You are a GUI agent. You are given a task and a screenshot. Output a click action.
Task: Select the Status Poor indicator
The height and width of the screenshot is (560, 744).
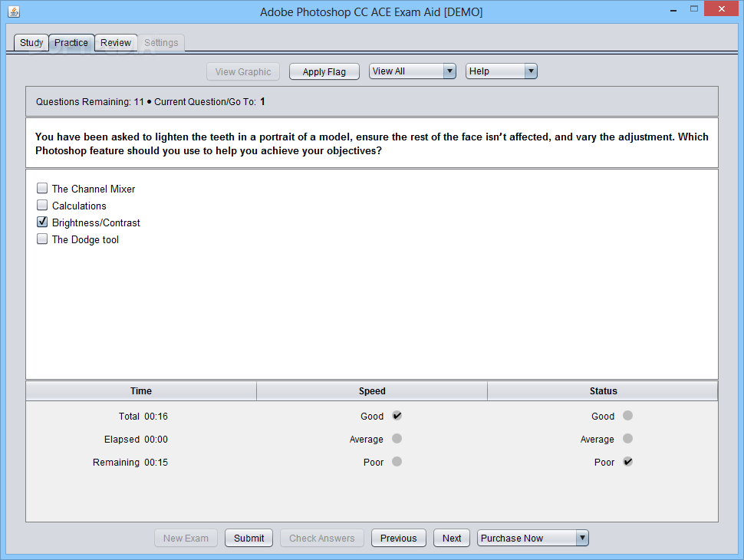[x=627, y=461]
